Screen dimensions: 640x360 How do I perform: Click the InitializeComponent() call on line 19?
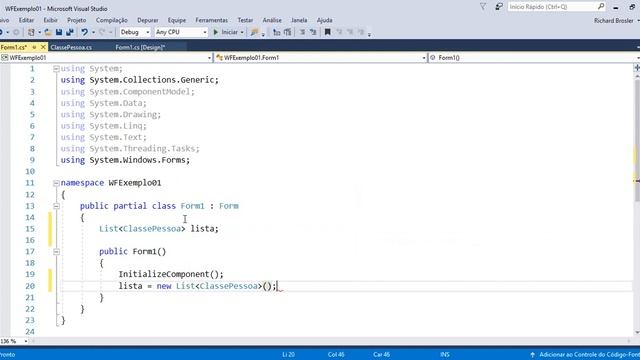point(171,274)
